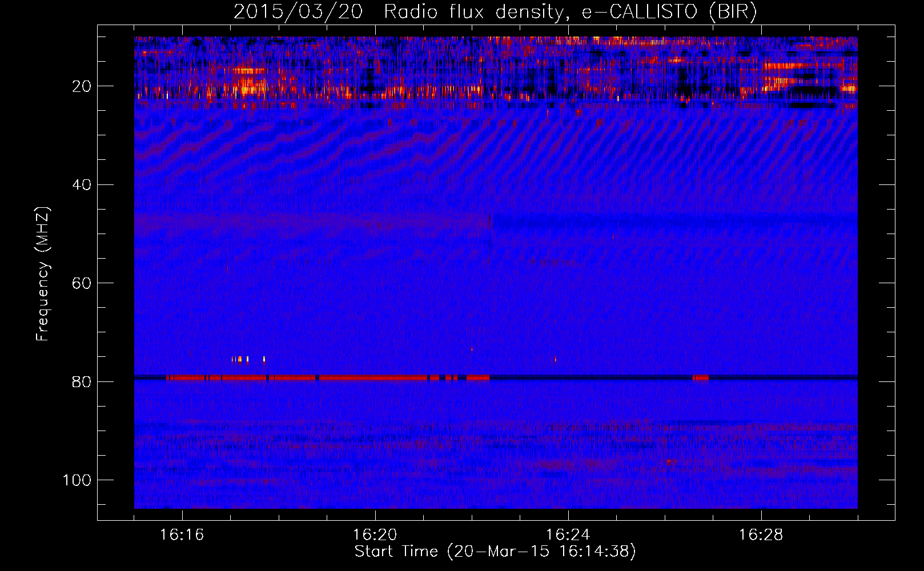Click the "100" frequency tick label
Viewport: 924px width, 571px height.
click(x=77, y=480)
